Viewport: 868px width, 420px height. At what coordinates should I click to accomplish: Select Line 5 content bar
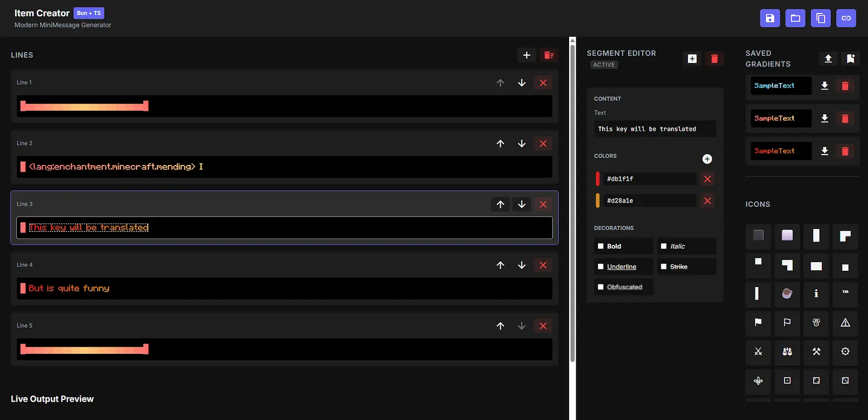coord(284,349)
